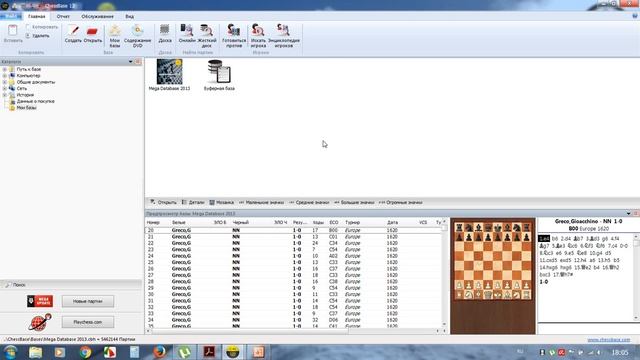This screenshot has width=640, height=360.
Task: Open the Каталоги panel dropdown arrow
Action: 131,62
